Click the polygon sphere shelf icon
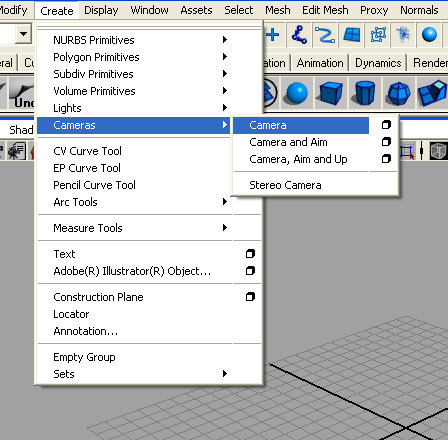This screenshot has width=448, height=440. click(296, 93)
